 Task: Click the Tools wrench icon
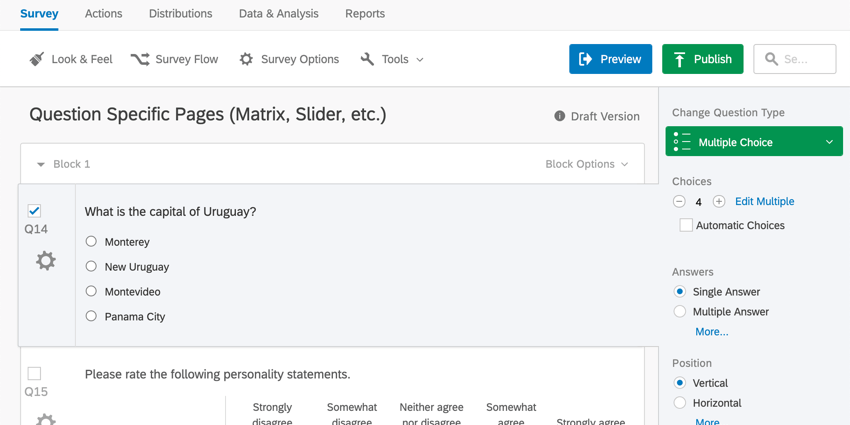tap(367, 59)
